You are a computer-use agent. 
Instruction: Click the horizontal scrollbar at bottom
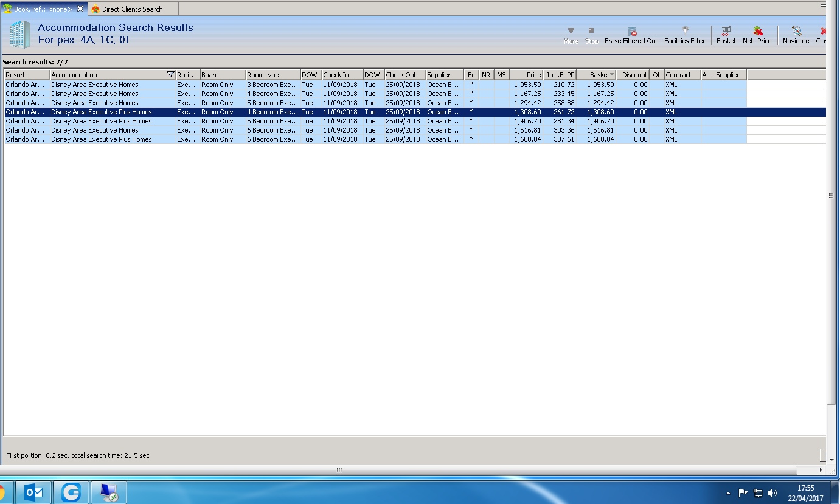click(x=398, y=470)
